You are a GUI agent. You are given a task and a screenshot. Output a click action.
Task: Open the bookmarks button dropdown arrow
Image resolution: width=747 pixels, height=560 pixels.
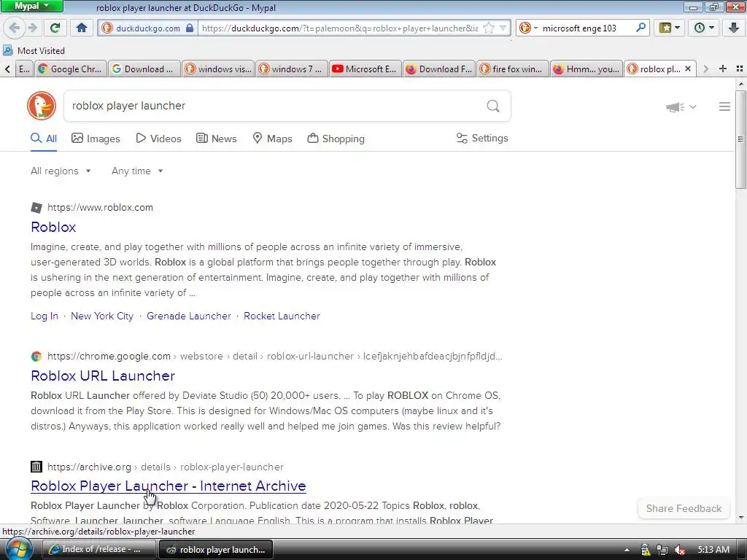click(x=677, y=28)
